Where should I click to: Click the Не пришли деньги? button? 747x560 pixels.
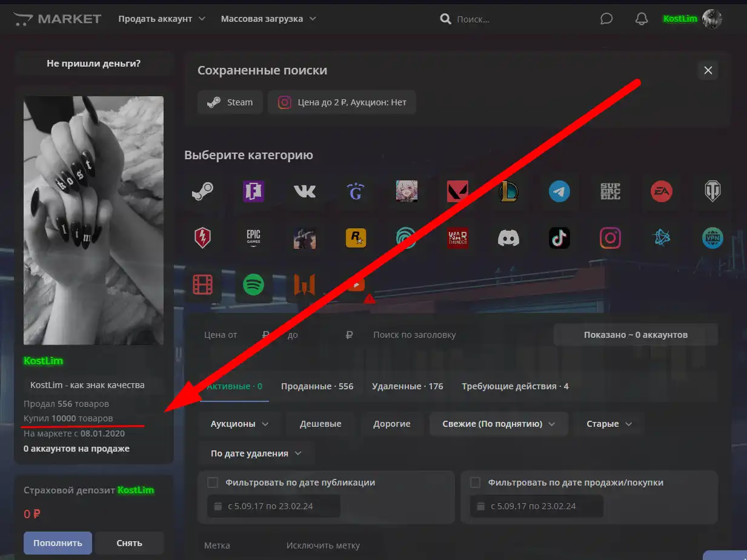[94, 63]
